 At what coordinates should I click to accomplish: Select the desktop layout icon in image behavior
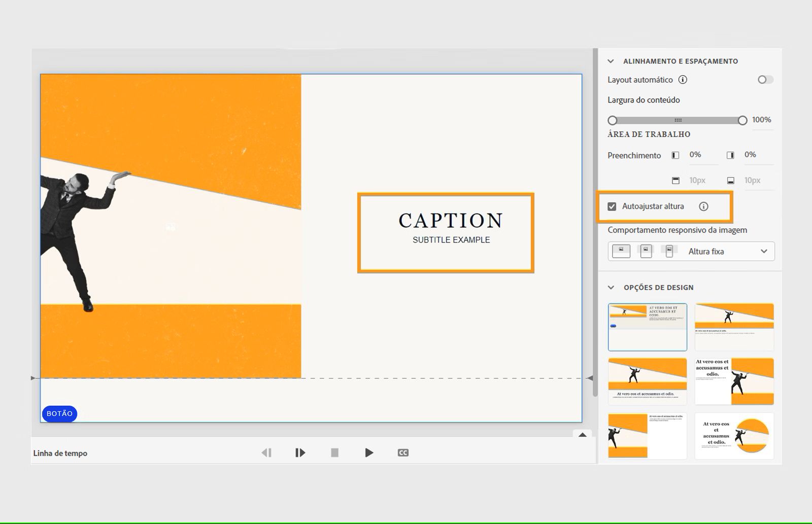coord(621,251)
